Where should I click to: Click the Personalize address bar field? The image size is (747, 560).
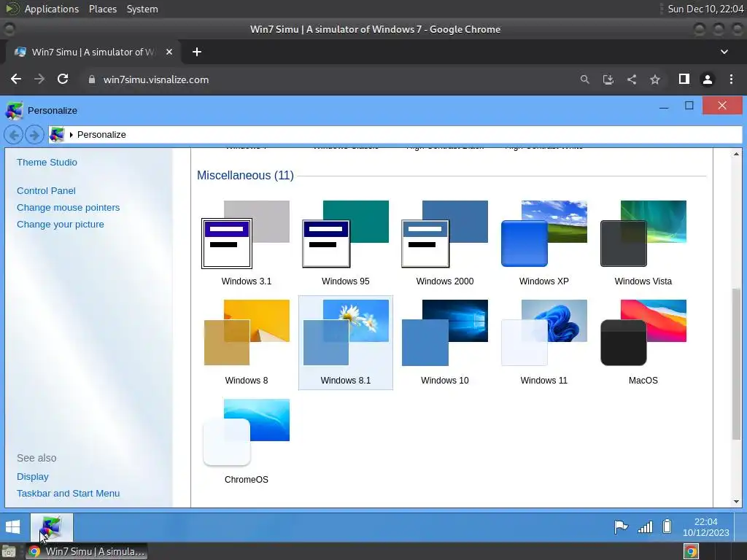click(395, 135)
